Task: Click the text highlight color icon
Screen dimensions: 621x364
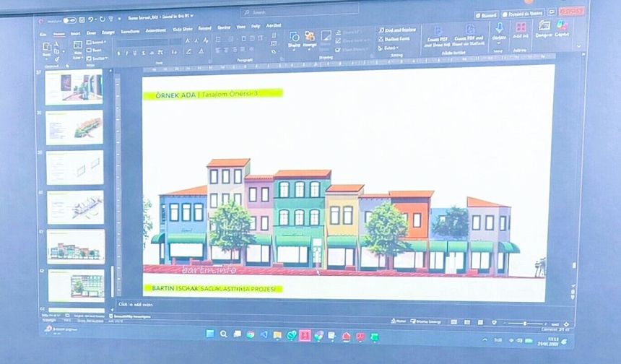Action: (x=189, y=51)
